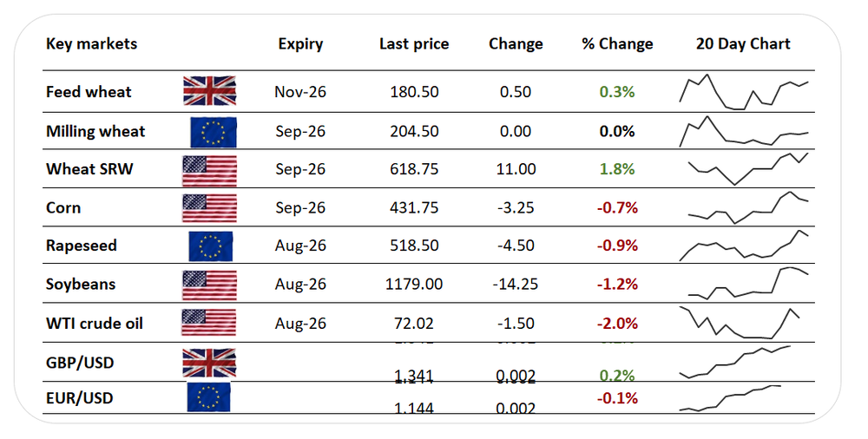The width and height of the screenshot is (868, 439).
Task: Click the UK flag beside Feed wheat
Action: (210, 91)
